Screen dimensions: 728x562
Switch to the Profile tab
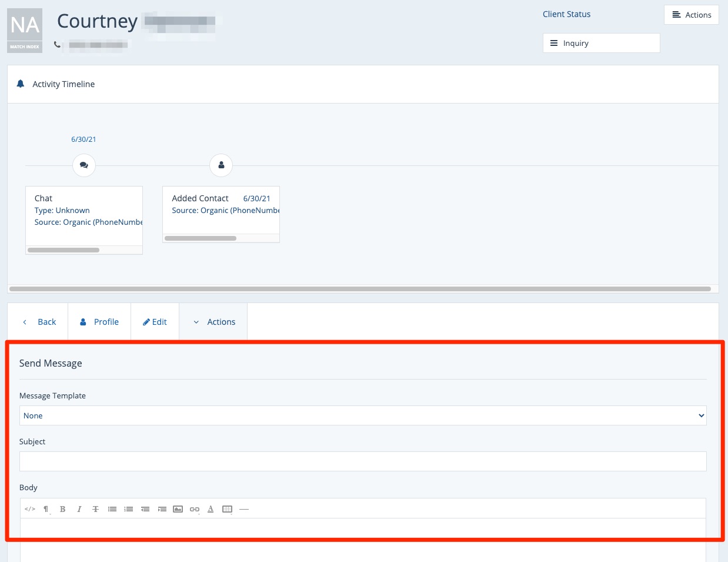99,322
